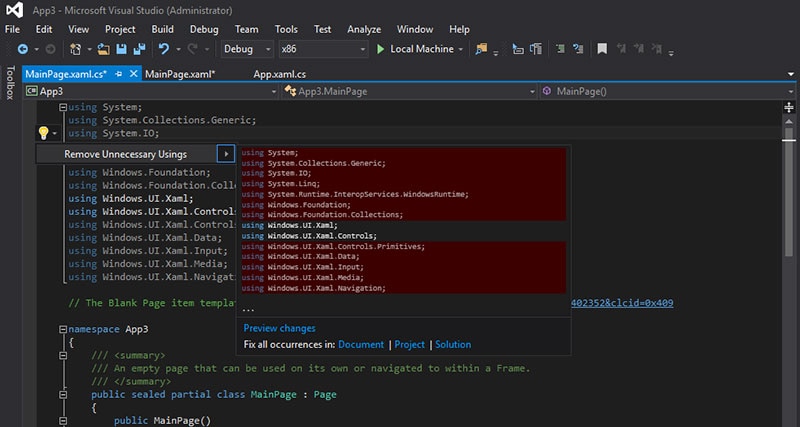800x427 pixels.
Task: Fix all occurrences in Solution link
Action: (x=452, y=344)
